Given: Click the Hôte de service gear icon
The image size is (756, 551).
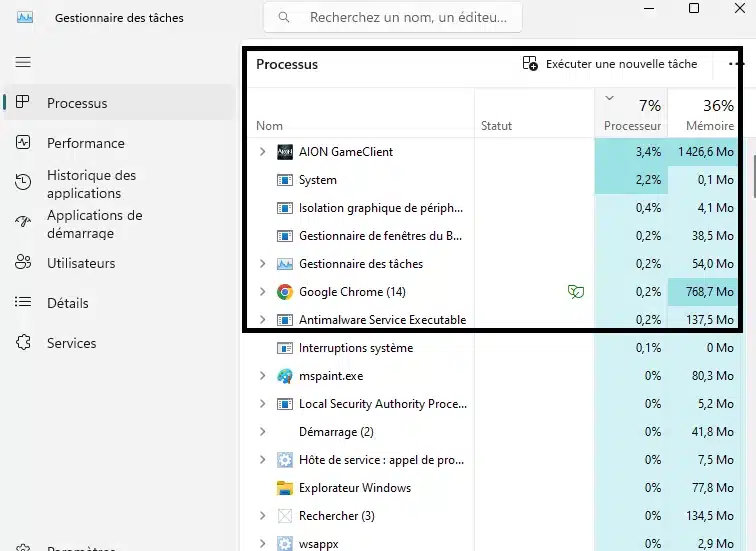Looking at the screenshot, I should pos(285,460).
